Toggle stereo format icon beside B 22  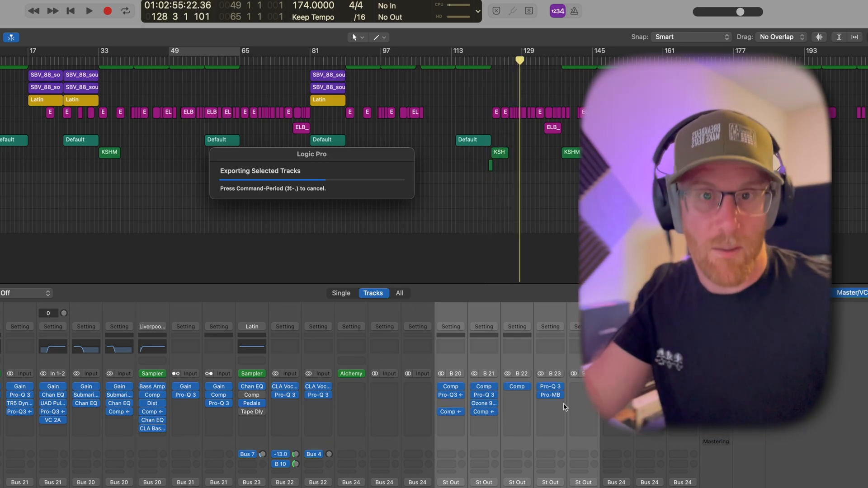point(507,374)
